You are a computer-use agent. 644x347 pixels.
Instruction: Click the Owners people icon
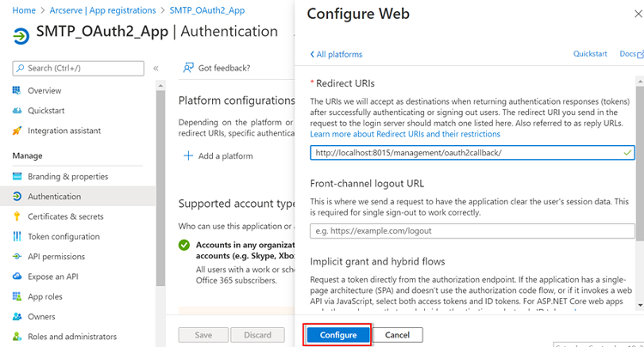tap(17, 316)
